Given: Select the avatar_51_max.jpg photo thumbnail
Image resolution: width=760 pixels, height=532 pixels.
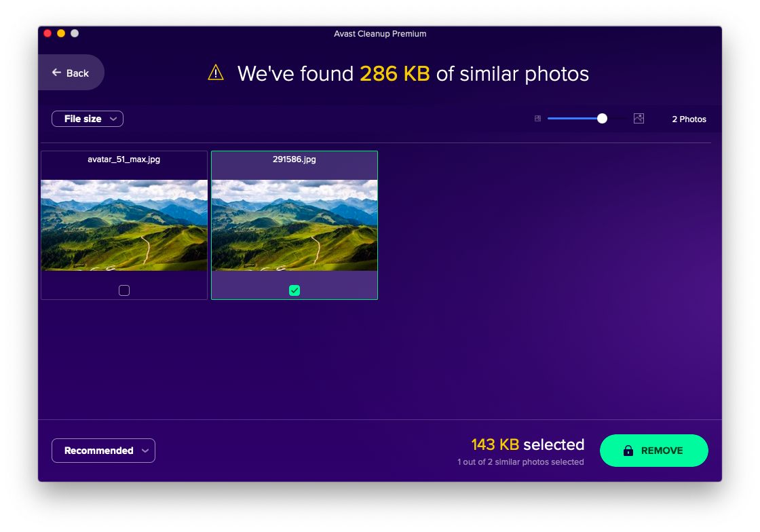Looking at the screenshot, I should [124, 225].
